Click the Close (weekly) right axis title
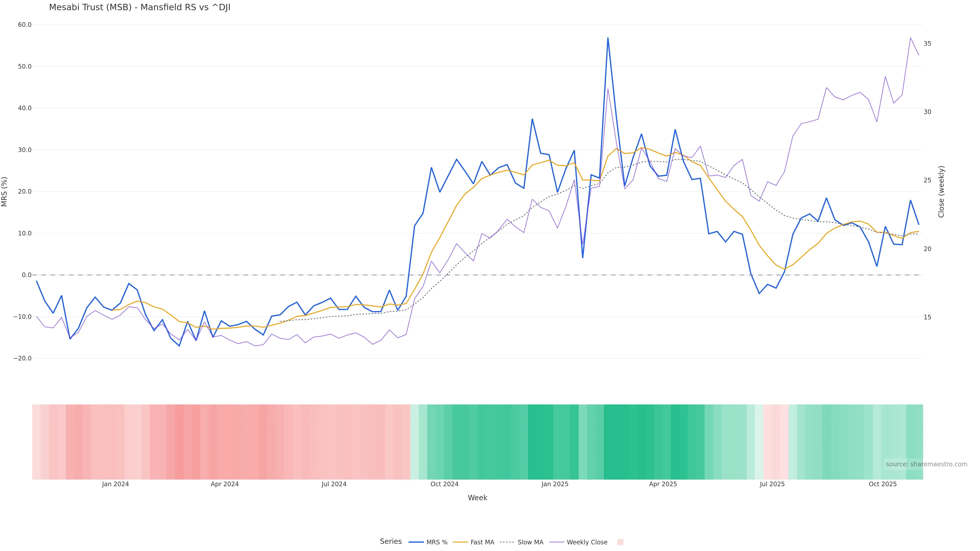 pyautogui.click(x=941, y=192)
